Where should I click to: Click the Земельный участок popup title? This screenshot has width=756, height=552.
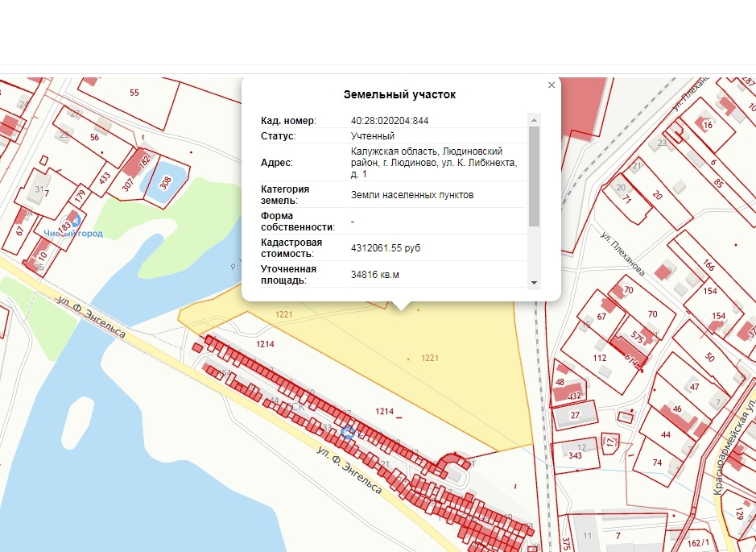(x=399, y=94)
